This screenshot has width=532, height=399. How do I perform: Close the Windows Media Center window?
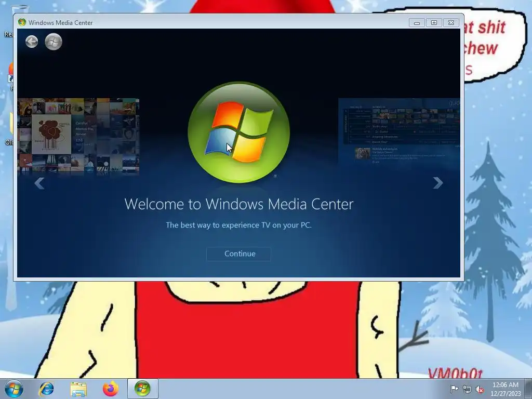coord(451,23)
